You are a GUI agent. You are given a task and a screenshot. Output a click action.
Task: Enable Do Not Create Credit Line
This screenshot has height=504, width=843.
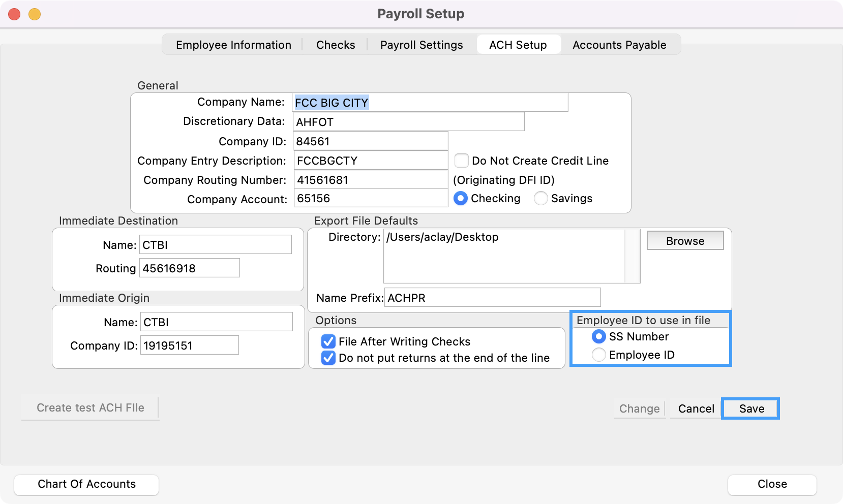coord(462,161)
